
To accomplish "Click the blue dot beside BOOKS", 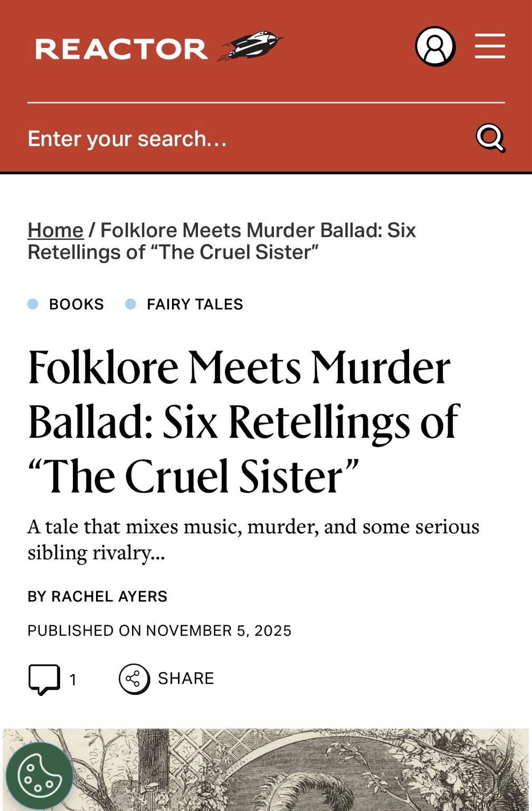I will (33, 304).
